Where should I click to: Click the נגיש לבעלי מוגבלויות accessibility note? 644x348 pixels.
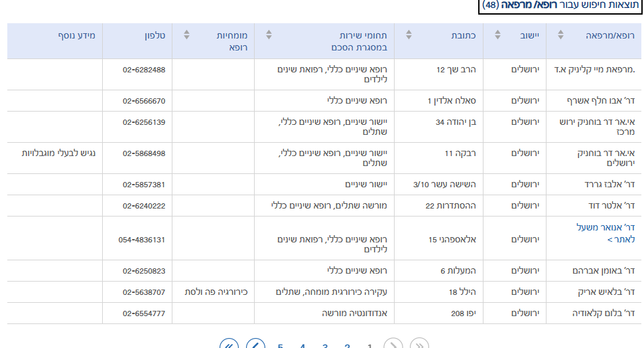[59, 153]
